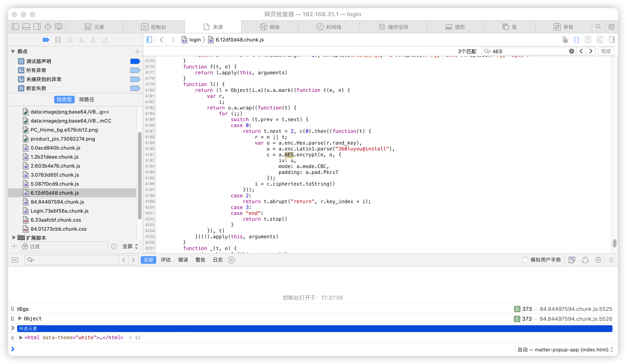Open the 控制台 tab

(x=154, y=27)
